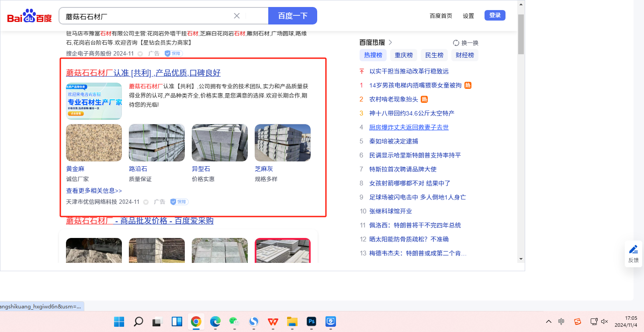
Task: Click the muted volume icon in the tray
Action: click(605, 322)
